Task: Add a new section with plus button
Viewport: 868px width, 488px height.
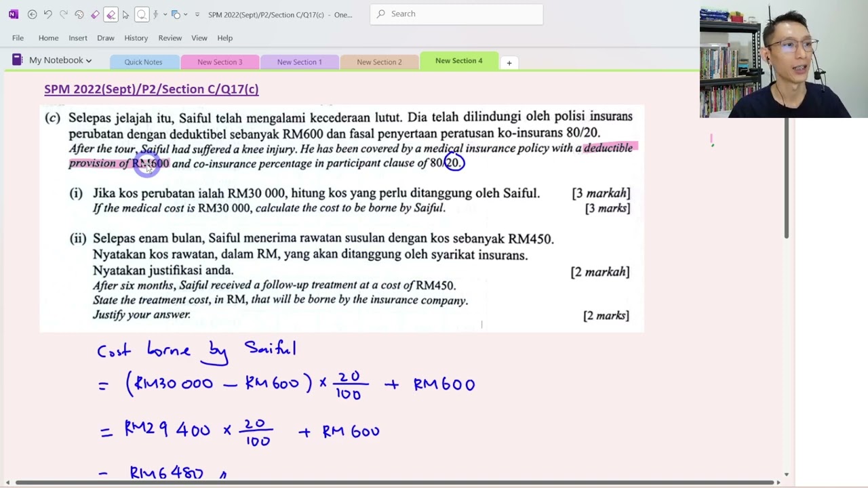Action: coord(509,63)
